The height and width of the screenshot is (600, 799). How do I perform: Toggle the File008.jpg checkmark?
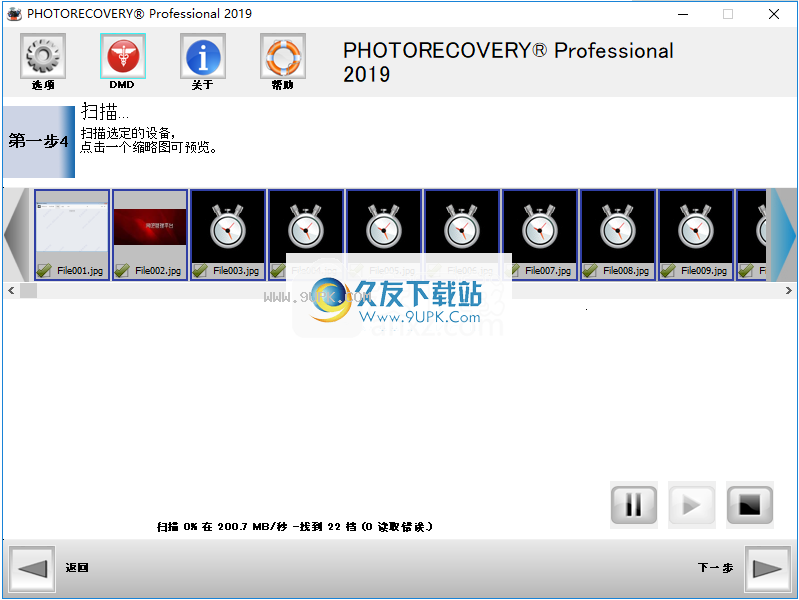point(590,271)
